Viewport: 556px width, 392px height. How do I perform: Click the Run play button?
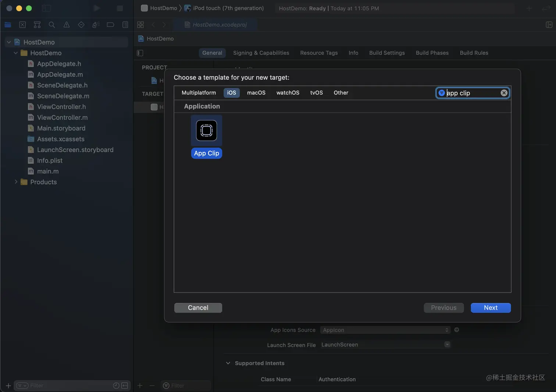[x=97, y=8]
